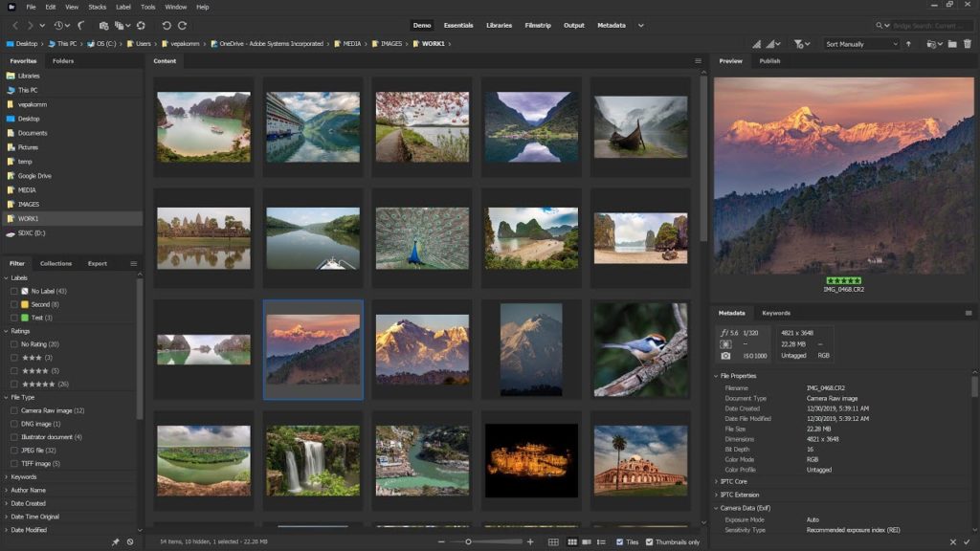Image resolution: width=980 pixels, height=551 pixels.
Task: Delete selected item using trash icon
Action: coord(969,44)
